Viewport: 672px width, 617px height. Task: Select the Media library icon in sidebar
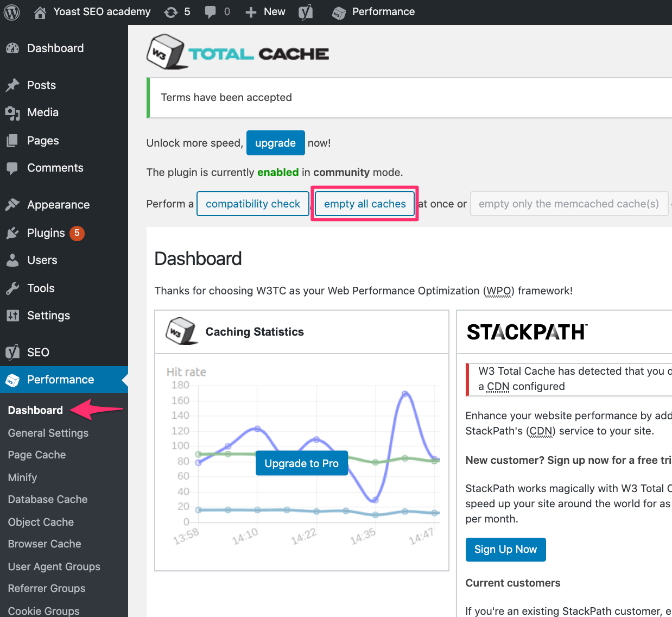(x=13, y=112)
